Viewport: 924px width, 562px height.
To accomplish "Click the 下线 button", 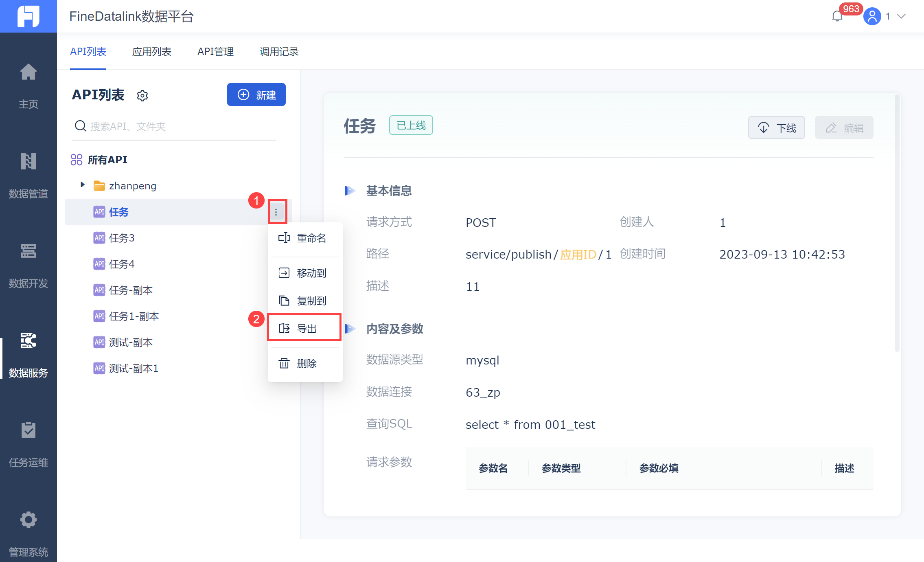I will coord(776,128).
